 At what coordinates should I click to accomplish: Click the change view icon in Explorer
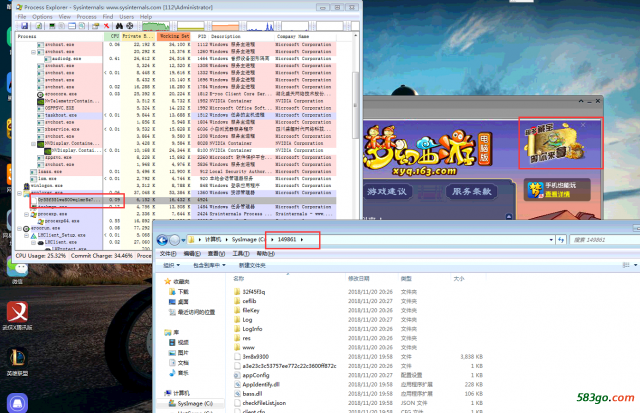point(626,265)
